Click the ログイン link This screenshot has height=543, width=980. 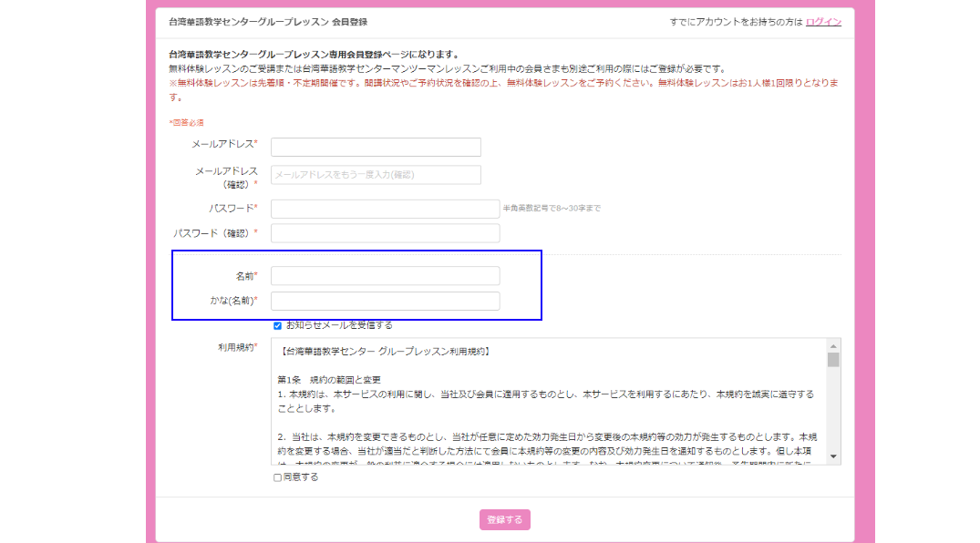[x=823, y=22]
